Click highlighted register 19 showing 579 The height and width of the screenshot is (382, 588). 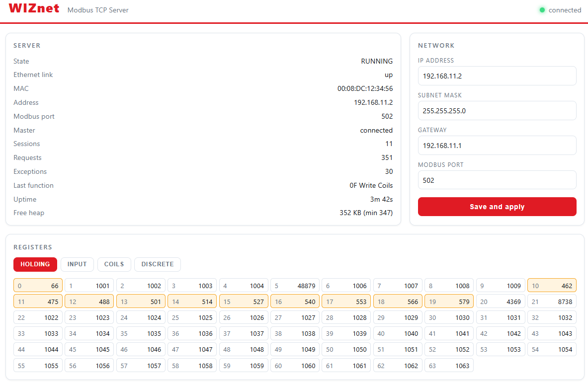[449, 302]
